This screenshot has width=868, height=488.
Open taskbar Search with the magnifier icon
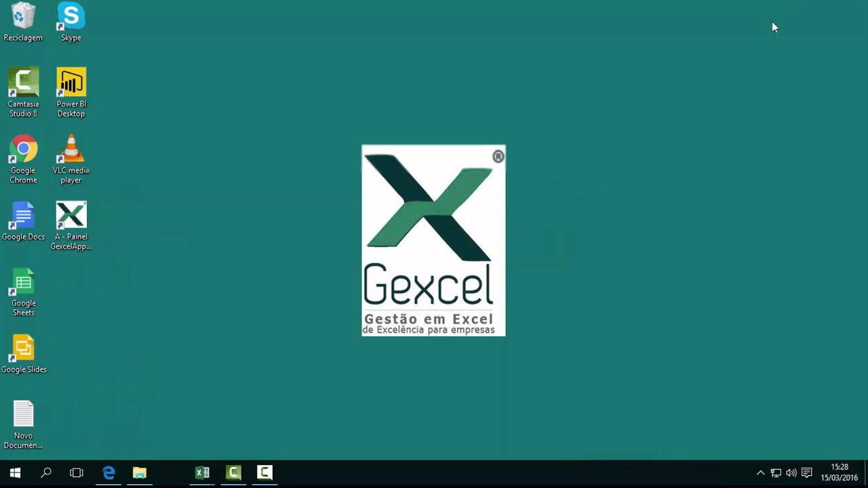click(46, 473)
